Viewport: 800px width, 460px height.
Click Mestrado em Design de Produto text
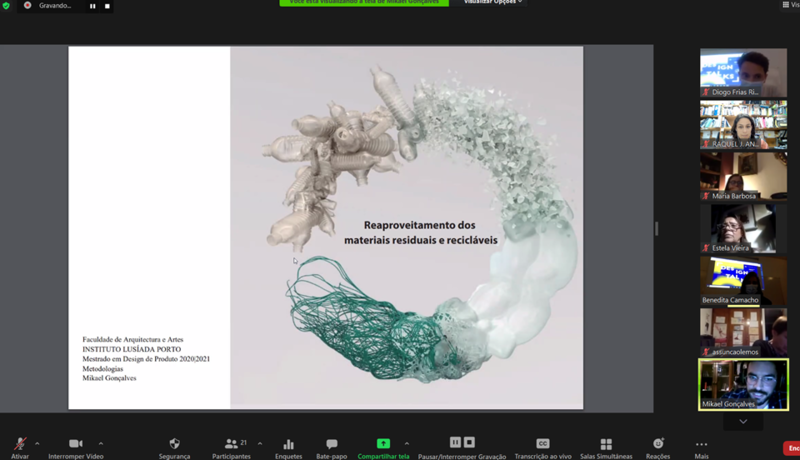146,359
